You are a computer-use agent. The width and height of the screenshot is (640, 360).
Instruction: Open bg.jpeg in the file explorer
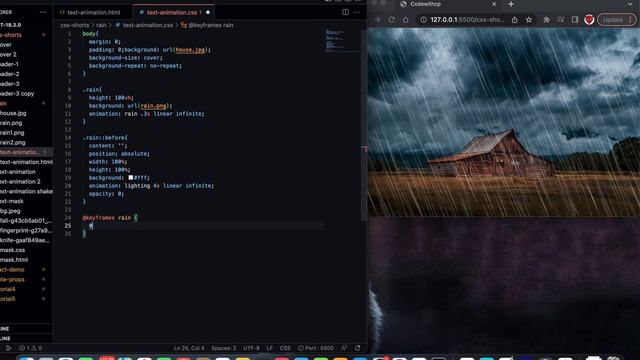coord(10,211)
